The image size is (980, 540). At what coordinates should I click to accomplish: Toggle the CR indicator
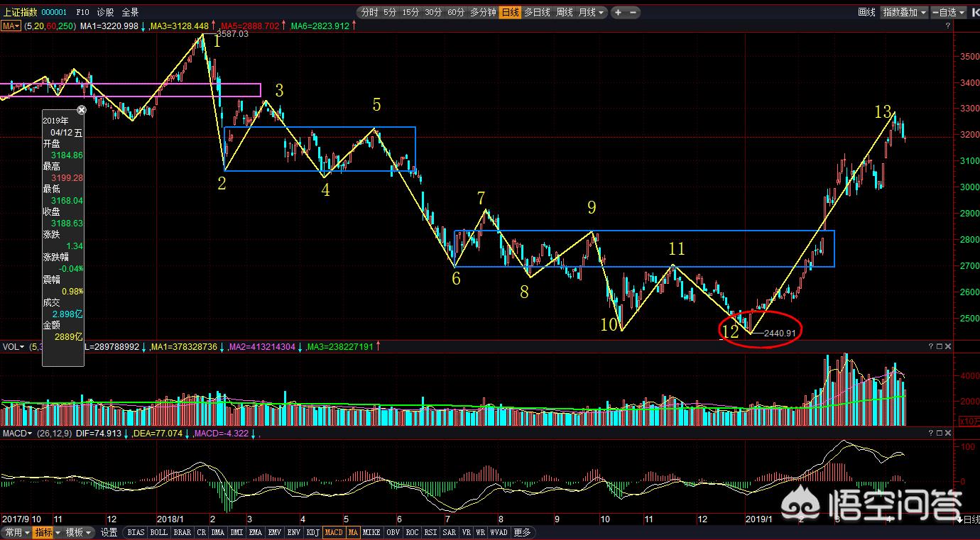(202, 532)
